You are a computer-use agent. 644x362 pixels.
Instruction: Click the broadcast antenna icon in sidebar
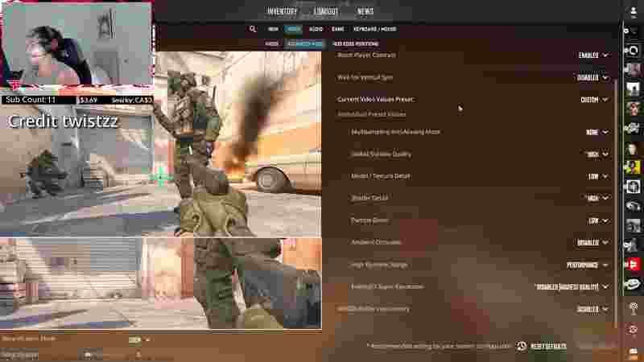click(634, 307)
